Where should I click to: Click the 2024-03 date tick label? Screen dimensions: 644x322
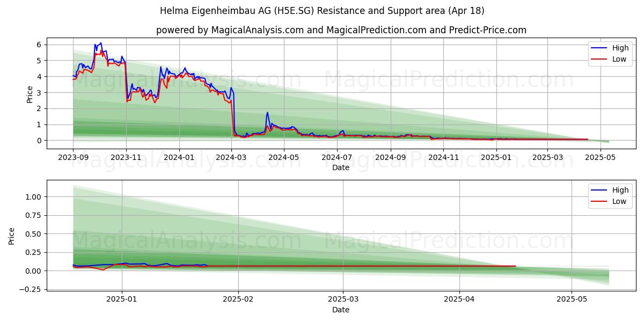click(x=231, y=157)
